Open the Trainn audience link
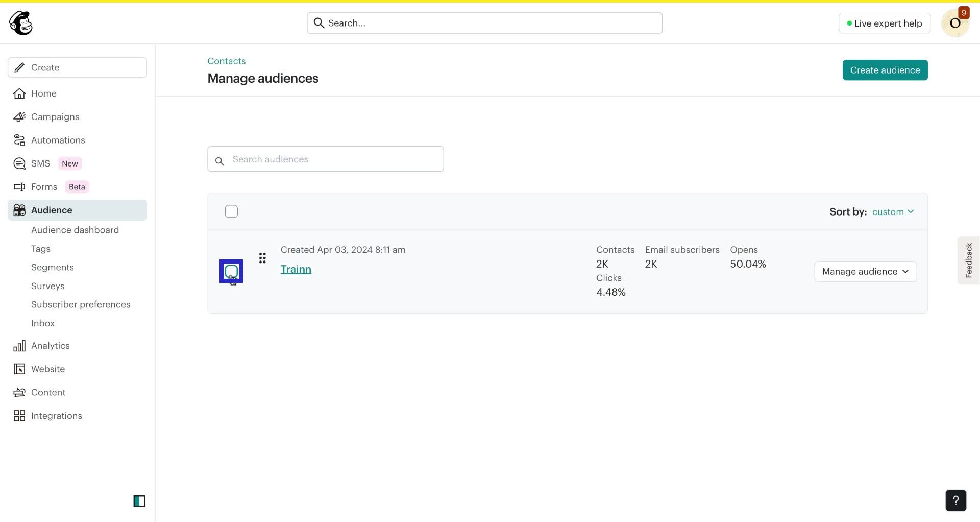The image size is (980, 522). (296, 269)
